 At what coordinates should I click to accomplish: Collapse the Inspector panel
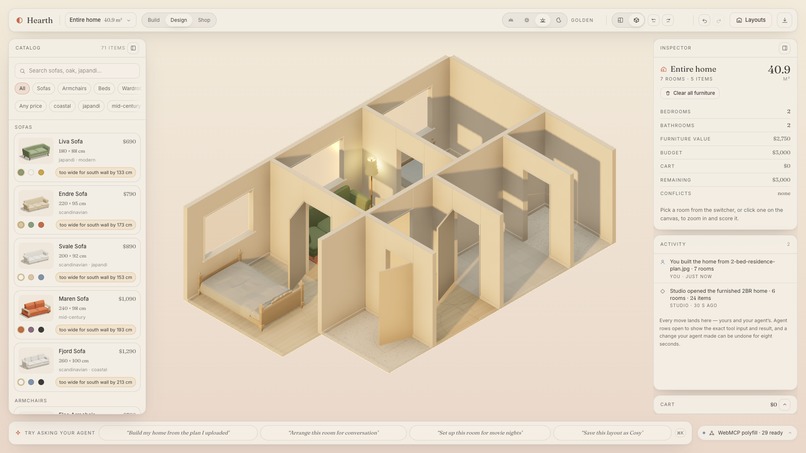[784, 48]
